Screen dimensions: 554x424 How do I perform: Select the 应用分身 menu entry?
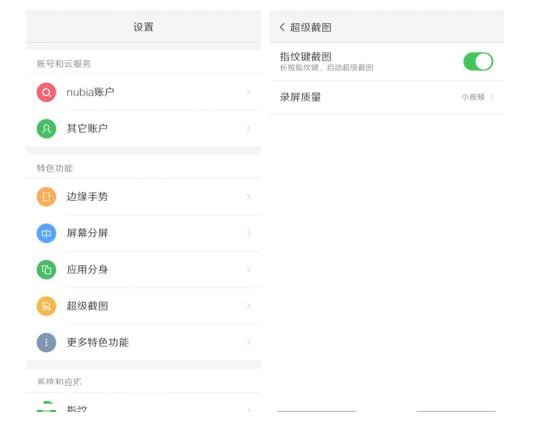(x=143, y=270)
